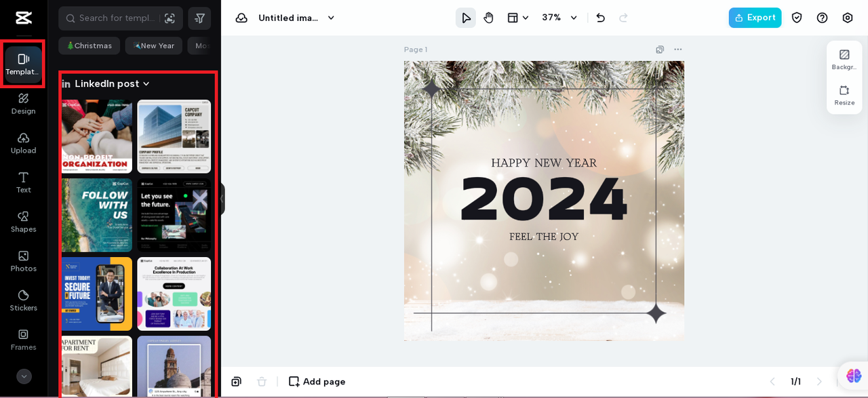The height and width of the screenshot is (398, 868).
Task: Select the HAPPY NEW YEAR text on canvas
Action: [x=544, y=163]
